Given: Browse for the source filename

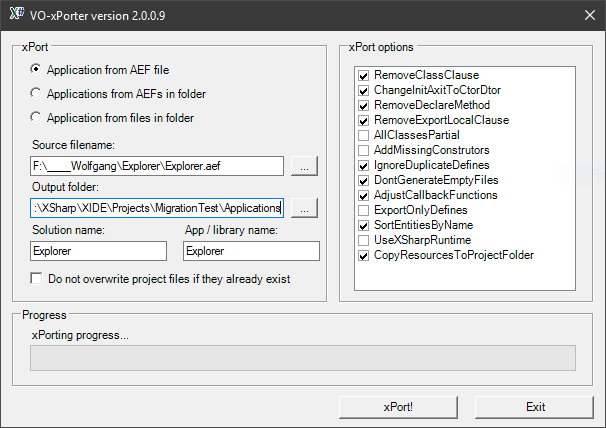Looking at the screenshot, I should coord(307,166).
